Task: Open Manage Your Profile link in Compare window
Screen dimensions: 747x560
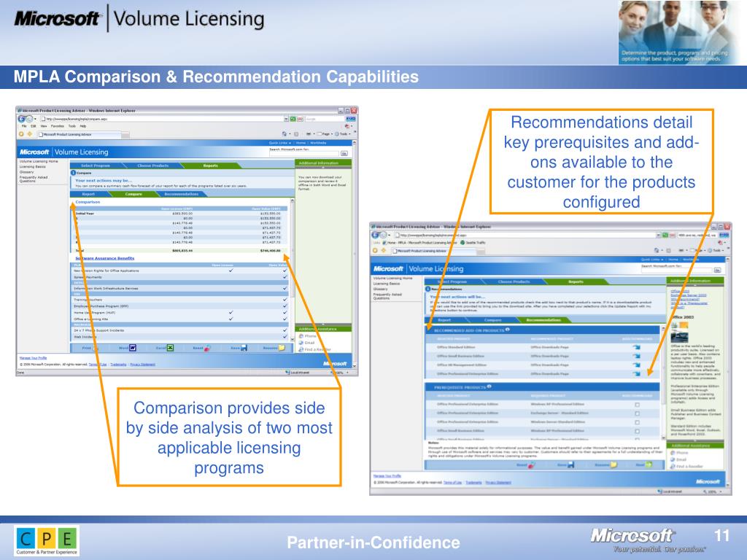Action: 33,357
